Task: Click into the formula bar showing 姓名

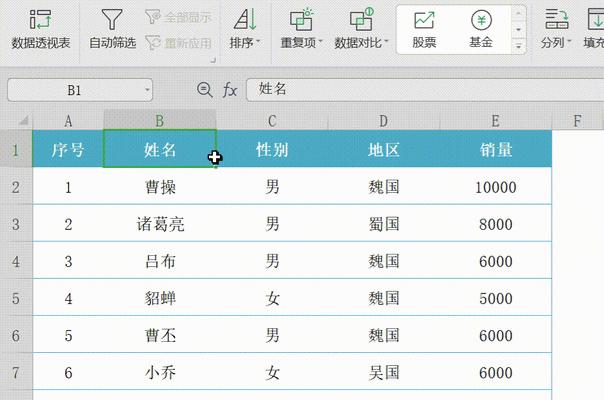Action: [420, 90]
